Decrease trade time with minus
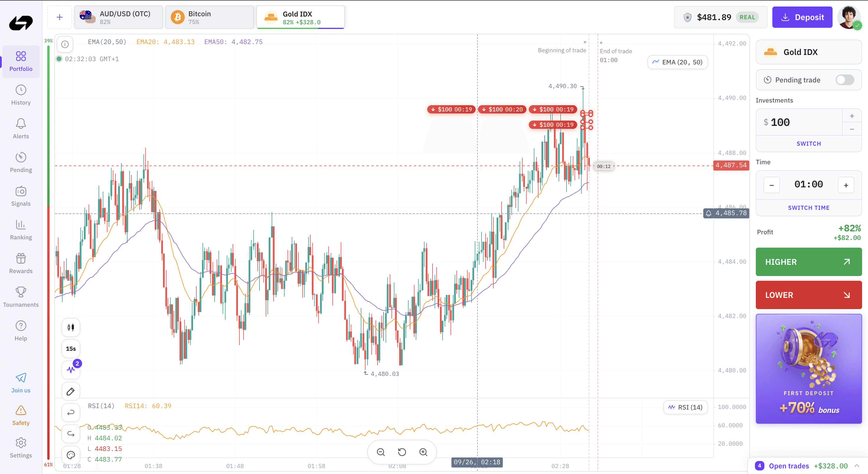Image resolution: width=868 pixels, height=474 pixels. tap(772, 185)
